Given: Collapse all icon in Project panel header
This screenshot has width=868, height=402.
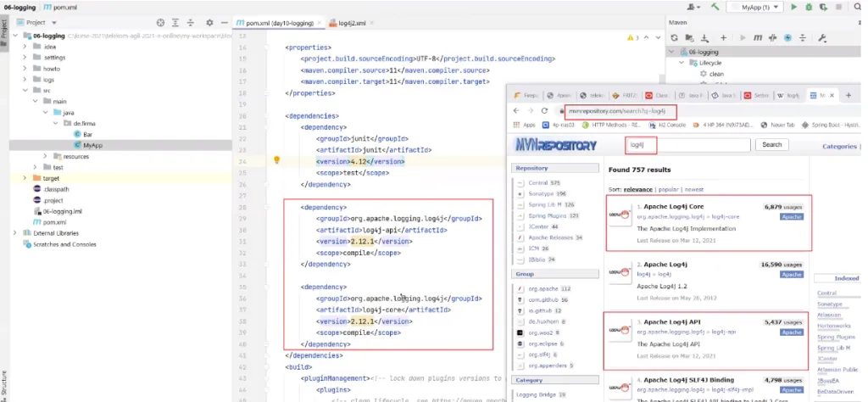Looking at the screenshot, I should pos(191,23).
